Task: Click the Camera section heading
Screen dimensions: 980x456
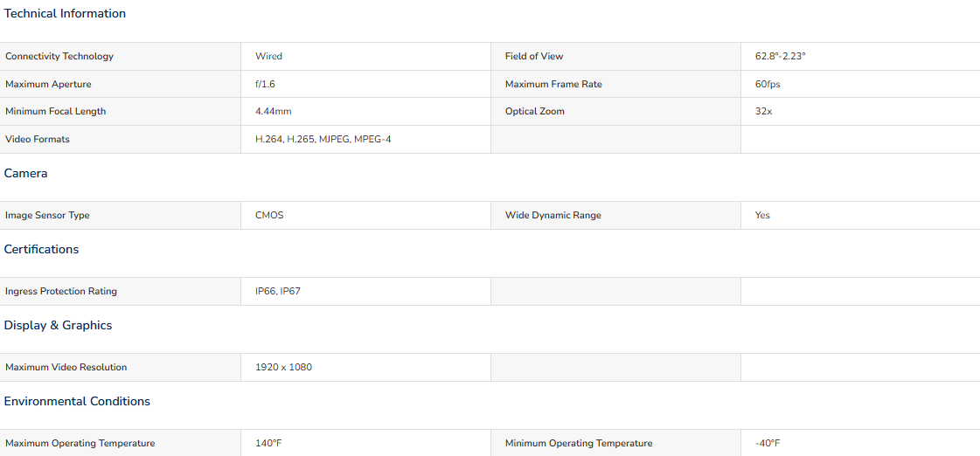Action: tap(25, 173)
